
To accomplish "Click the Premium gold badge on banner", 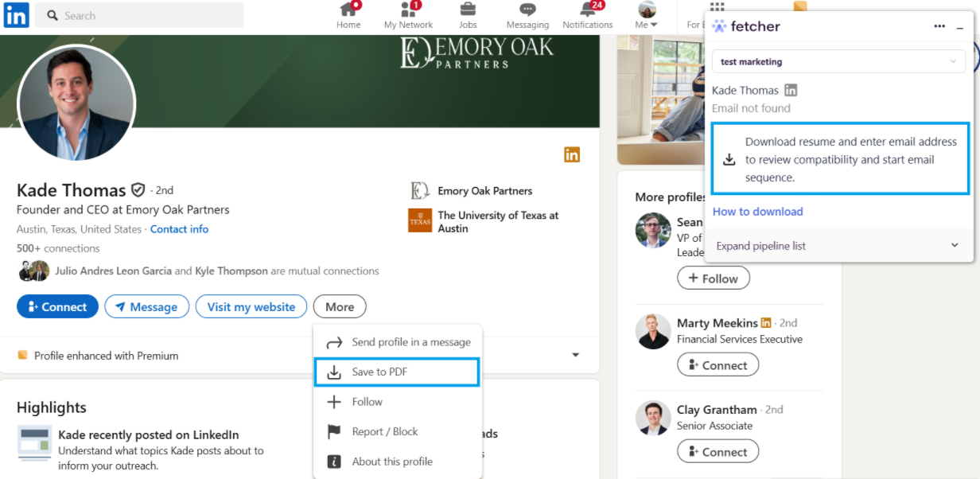I will tap(572, 154).
